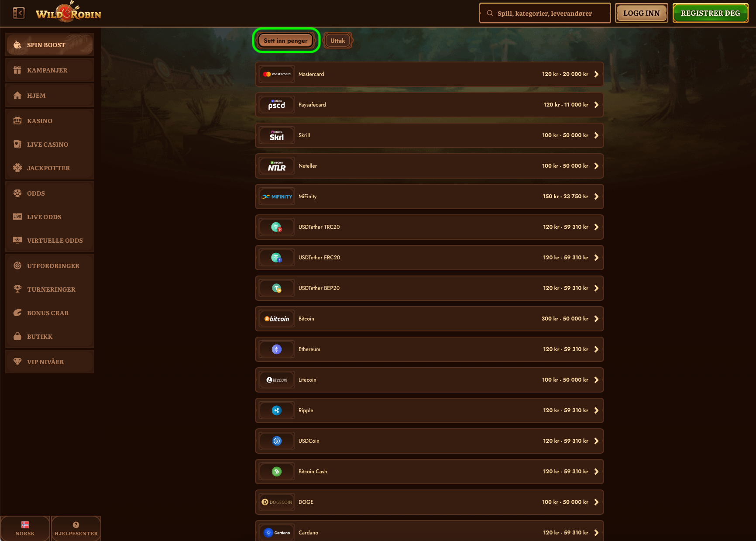Image resolution: width=756 pixels, height=541 pixels.
Task: Focus the game search field
Action: coord(545,13)
